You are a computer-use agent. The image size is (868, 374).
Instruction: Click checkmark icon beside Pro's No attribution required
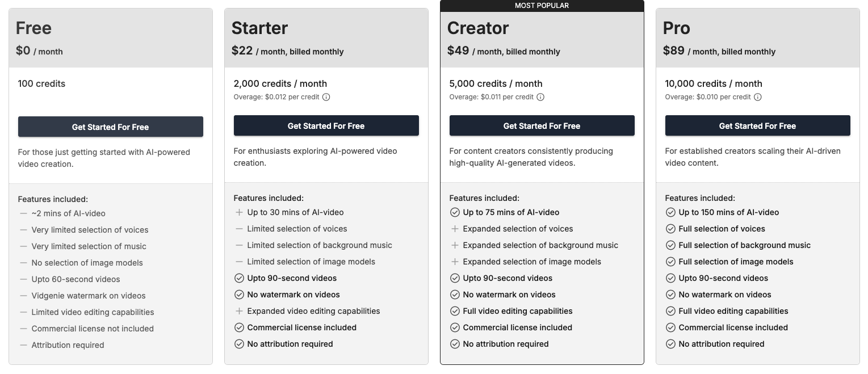pyautogui.click(x=670, y=344)
